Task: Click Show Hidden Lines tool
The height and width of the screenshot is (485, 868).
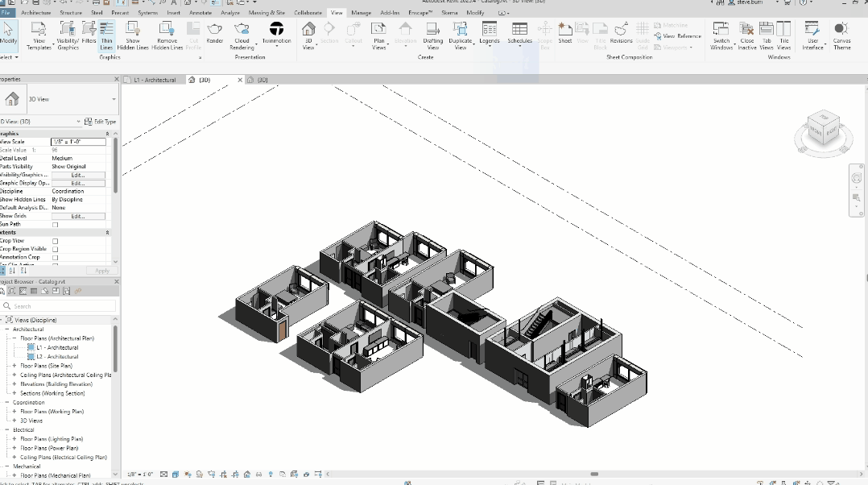Action: (x=133, y=36)
